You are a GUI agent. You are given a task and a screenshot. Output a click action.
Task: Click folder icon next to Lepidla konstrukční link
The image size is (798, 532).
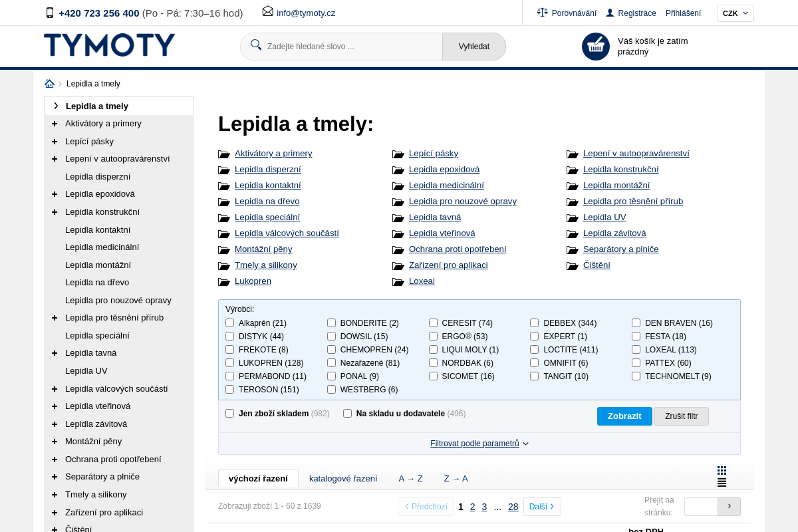[572, 170]
